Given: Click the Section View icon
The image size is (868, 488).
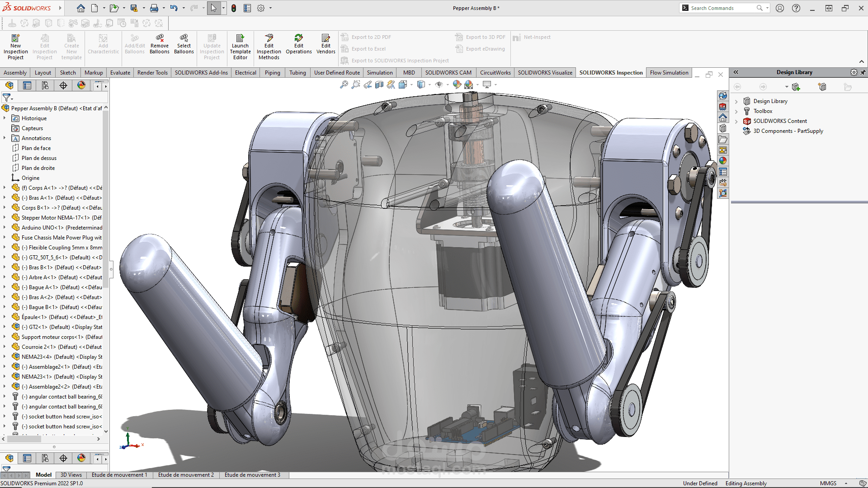Looking at the screenshot, I should pyautogui.click(x=379, y=84).
